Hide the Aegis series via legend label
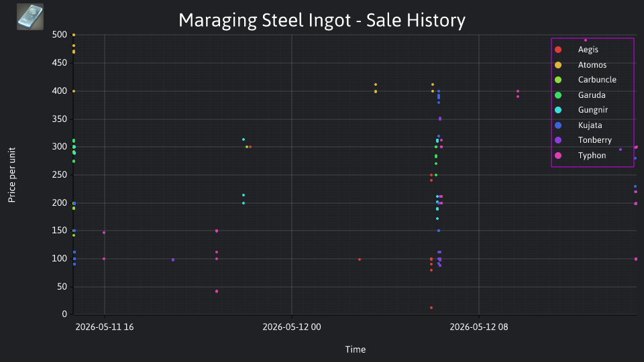 pos(588,50)
